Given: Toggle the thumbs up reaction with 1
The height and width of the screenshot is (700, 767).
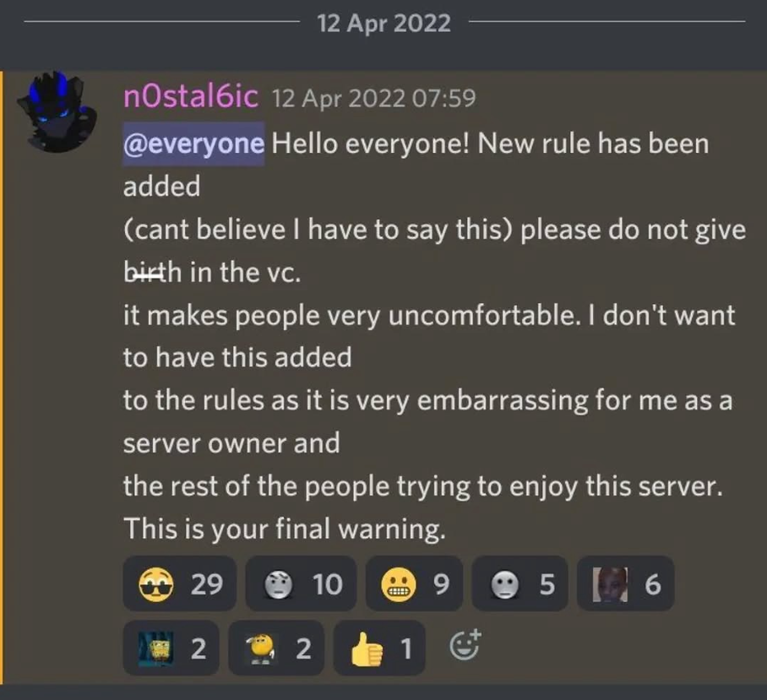Looking at the screenshot, I should (x=379, y=648).
